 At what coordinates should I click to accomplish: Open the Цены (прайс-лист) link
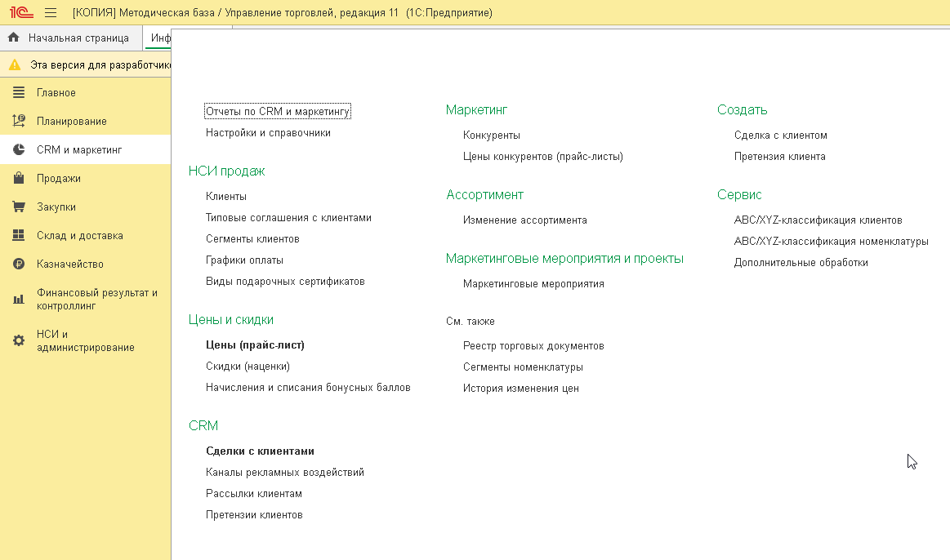pyautogui.click(x=255, y=345)
